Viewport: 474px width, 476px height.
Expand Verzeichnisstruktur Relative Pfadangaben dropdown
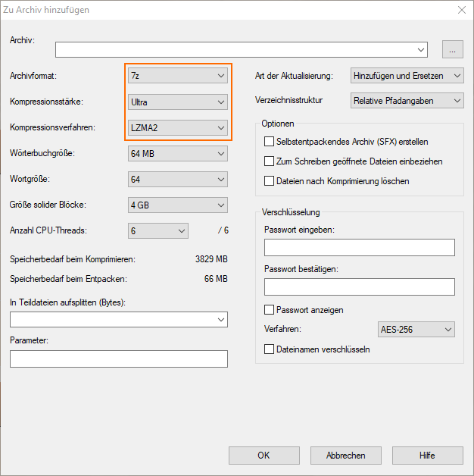[407, 101]
